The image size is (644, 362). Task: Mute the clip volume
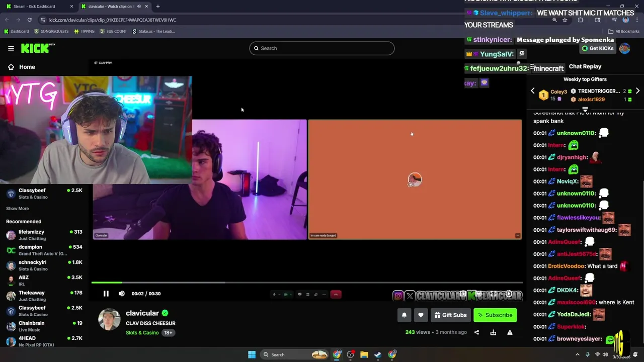click(x=121, y=294)
